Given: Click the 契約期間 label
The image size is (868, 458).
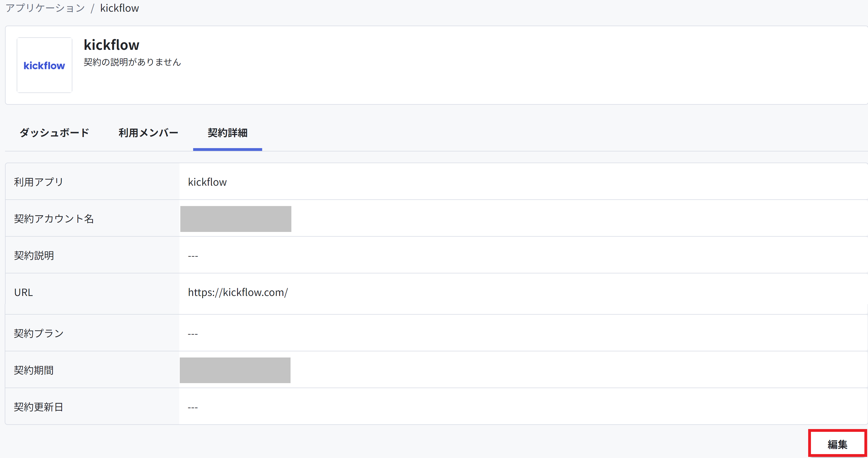Looking at the screenshot, I should pos(34,370).
